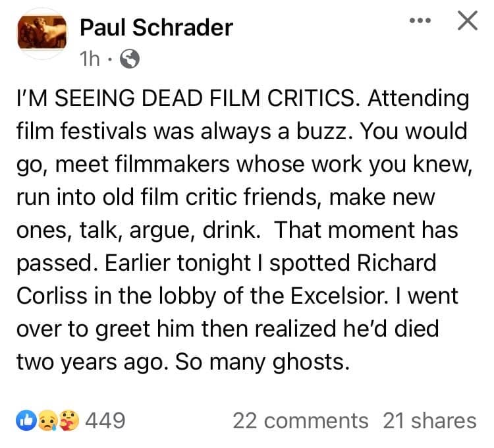Image resolution: width=494 pixels, height=448 pixels.
Task: Click the closing sentence So many ghosts
Action: point(262,362)
